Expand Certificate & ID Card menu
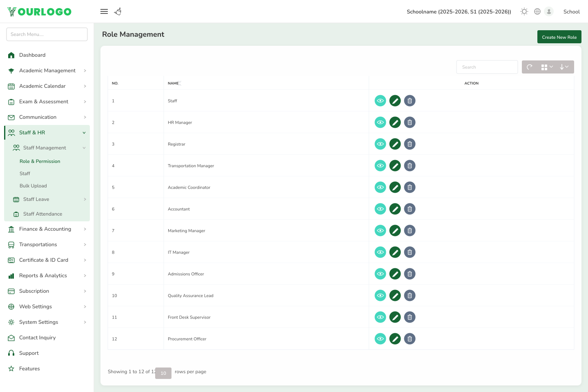The height and width of the screenshot is (392, 588). click(x=47, y=260)
